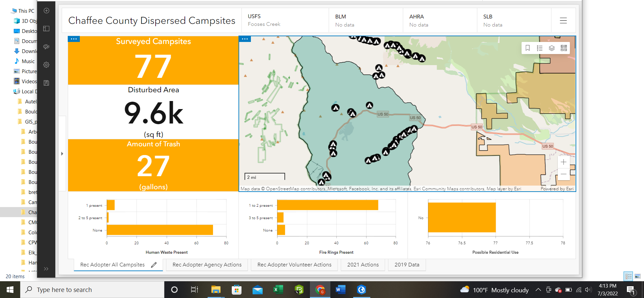Open Surveyed Campsites element options menu
The height and width of the screenshot is (298, 644).
coord(74,39)
